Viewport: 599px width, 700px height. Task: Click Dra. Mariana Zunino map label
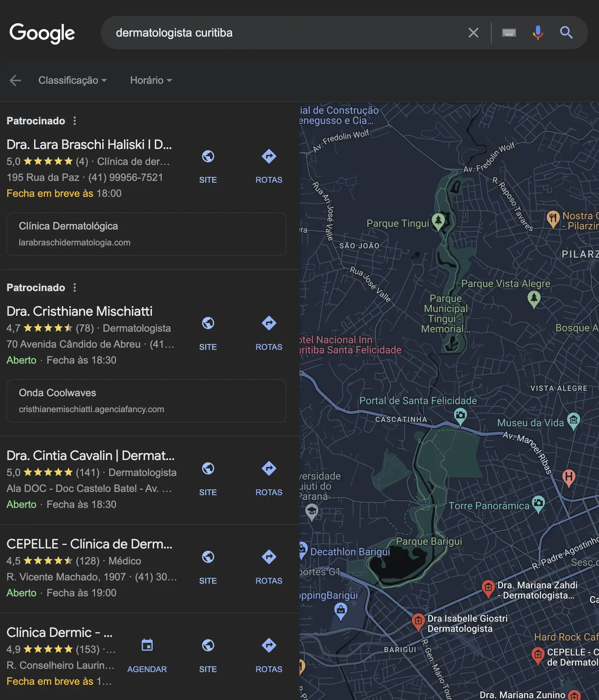522,695
